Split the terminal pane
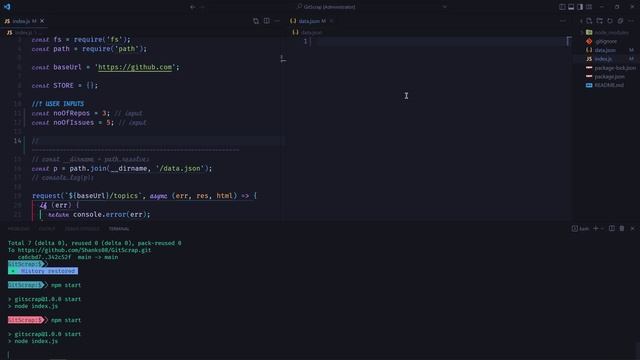The width and height of the screenshot is (640, 360). tap(611, 229)
